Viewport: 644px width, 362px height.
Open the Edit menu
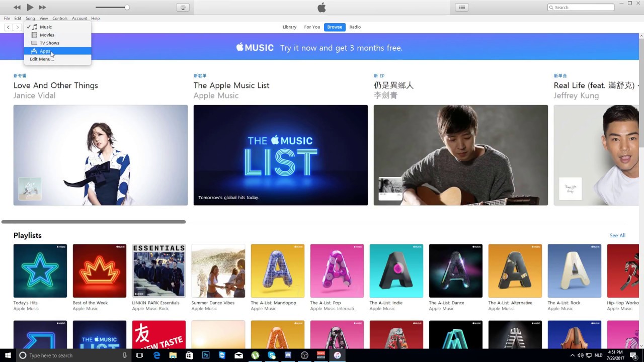[x=18, y=18]
